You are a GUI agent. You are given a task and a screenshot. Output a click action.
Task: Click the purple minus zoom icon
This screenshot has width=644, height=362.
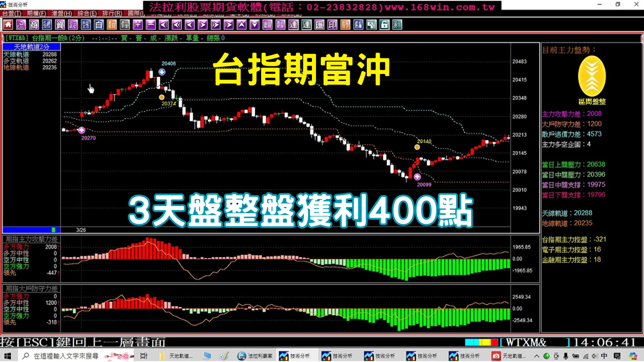(151, 25)
